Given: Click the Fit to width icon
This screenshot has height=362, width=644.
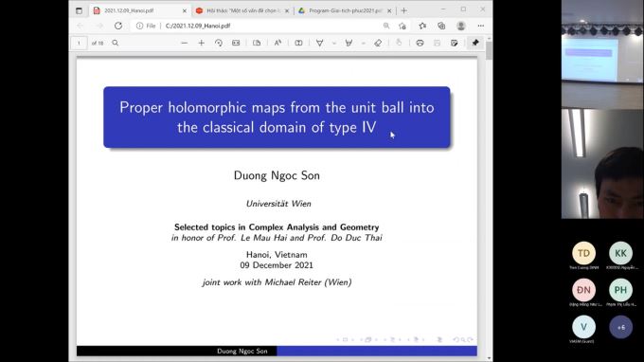Looking at the screenshot, I should coord(236,43).
